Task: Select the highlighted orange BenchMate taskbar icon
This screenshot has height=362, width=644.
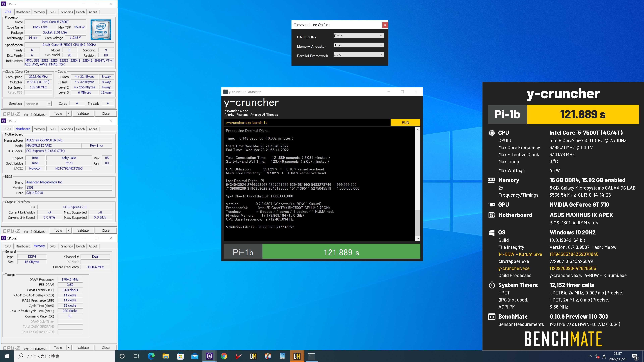Action: click(297, 356)
